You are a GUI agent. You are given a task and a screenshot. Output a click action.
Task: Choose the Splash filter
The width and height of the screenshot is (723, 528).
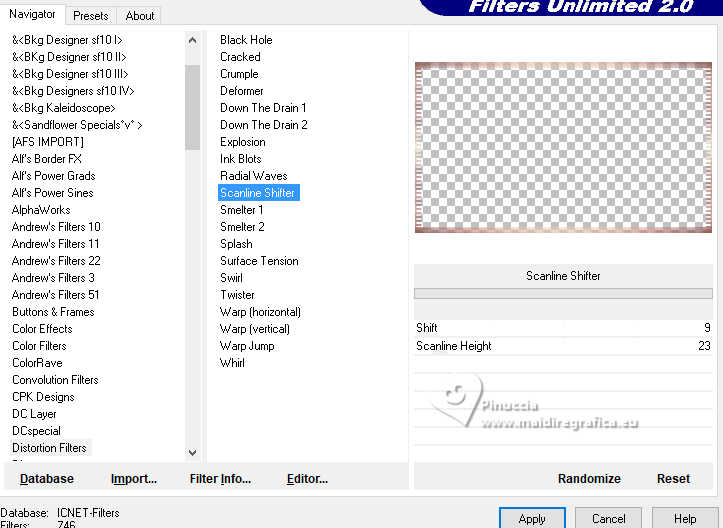(236, 244)
